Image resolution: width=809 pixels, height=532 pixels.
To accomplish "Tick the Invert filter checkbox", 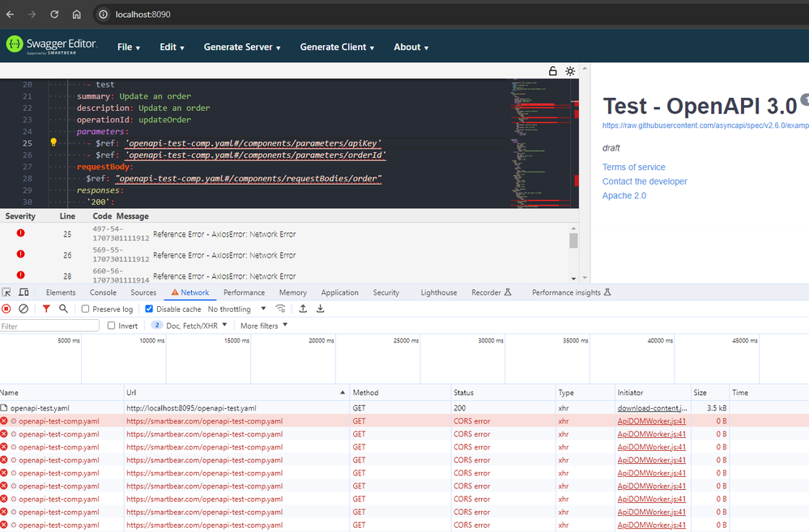I will [x=112, y=326].
